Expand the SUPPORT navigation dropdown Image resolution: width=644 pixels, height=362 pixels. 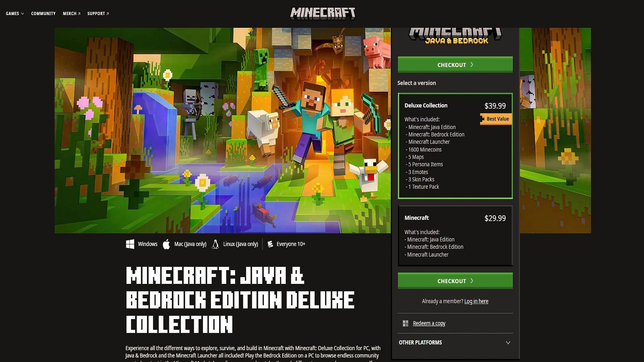[x=98, y=13]
